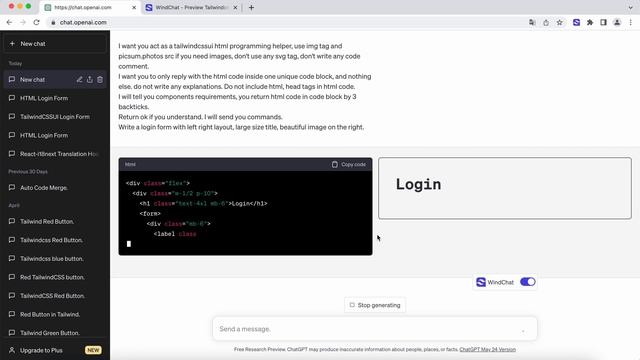Open Red TailwindCSS button chat
Viewport: 640px width, 360px height.
55,277
